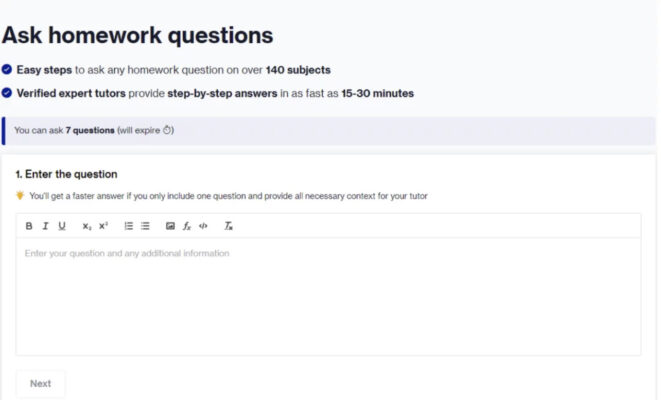Enable superscript formatting

[x=103, y=226]
